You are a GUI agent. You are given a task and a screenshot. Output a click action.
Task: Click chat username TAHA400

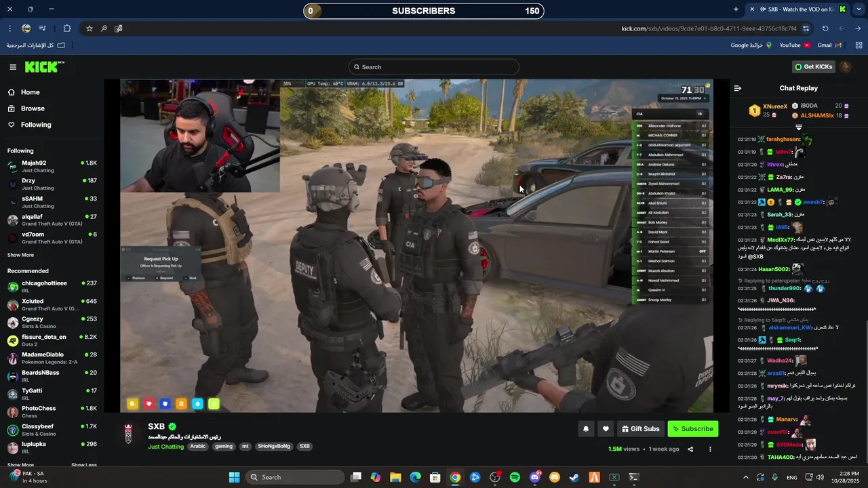781,457
